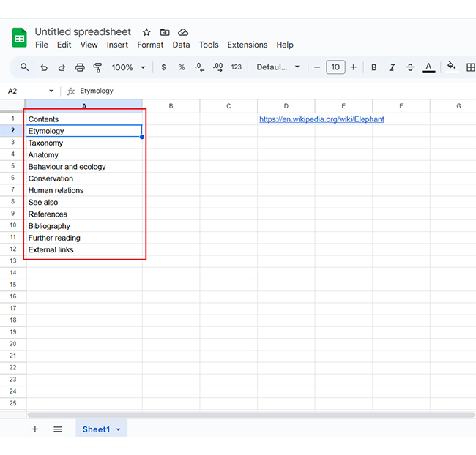
Task: Open the 100% zoom dropdown
Action: (128, 67)
